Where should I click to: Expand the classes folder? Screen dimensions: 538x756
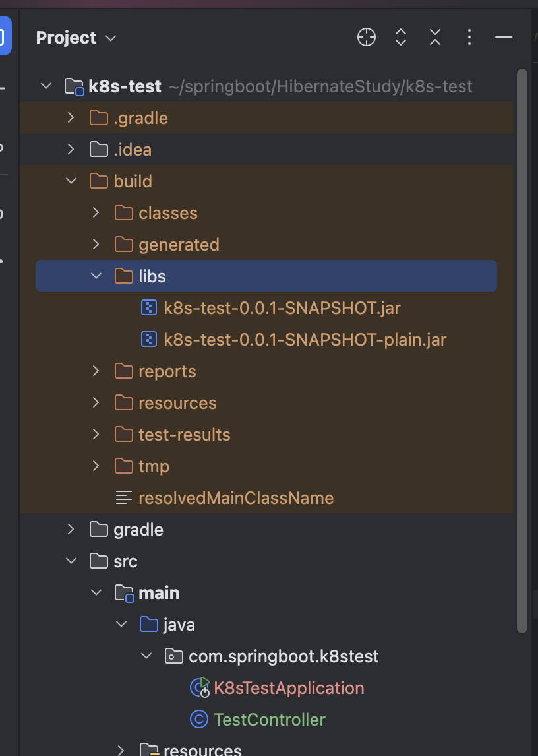tap(96, 213)
